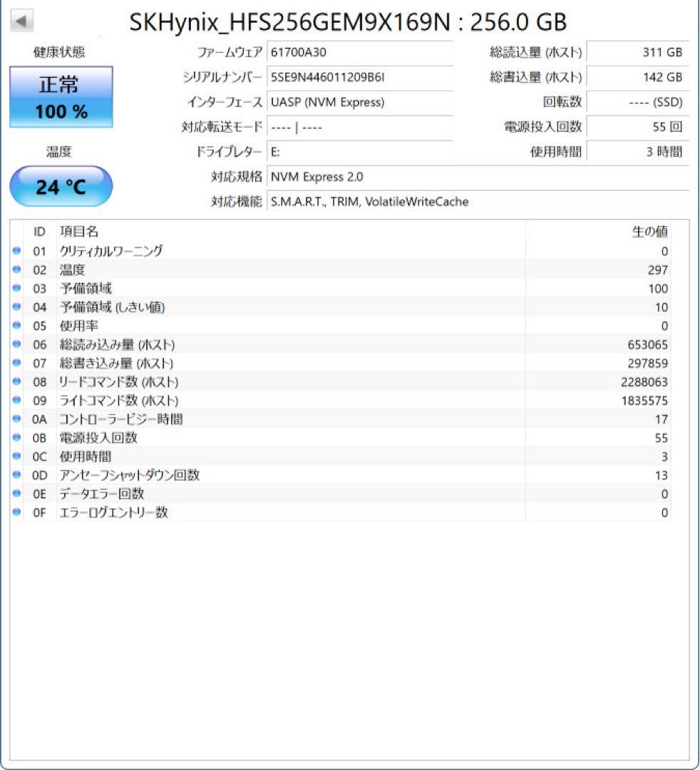Viewport: 700px width, 770px height.
Task: Click the transfer mode field ---- | ----
Action: pos(359,127)
